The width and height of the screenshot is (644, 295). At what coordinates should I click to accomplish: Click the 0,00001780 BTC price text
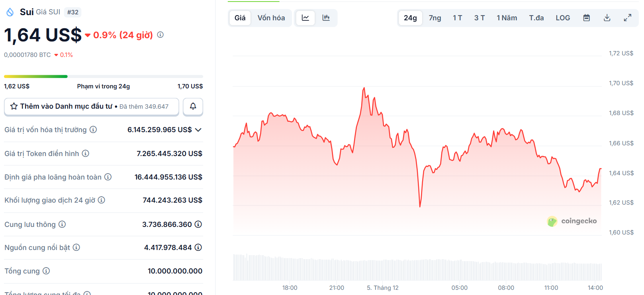27,55
